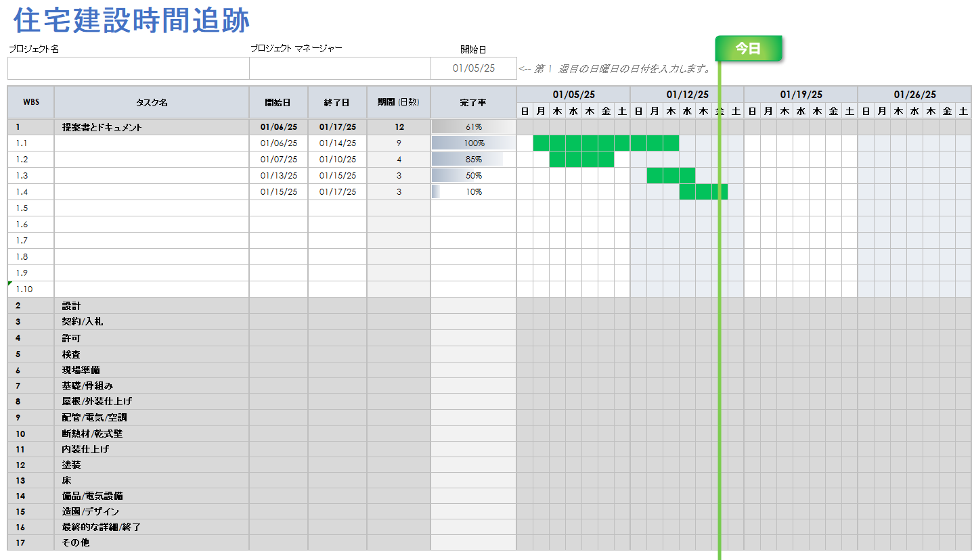This screenshot has height=560, width=972.
Task: Click the 100% progress bar in row 1.1
Action: pyautogui.click(x=474, y=143)
